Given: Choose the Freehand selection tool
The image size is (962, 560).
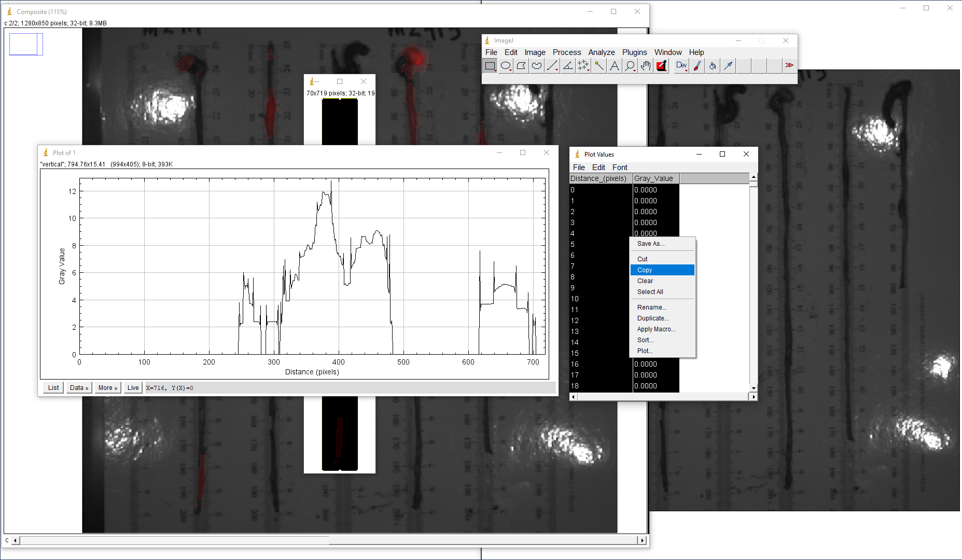Looking at the screenshot, I should click(x=537, y=66).
